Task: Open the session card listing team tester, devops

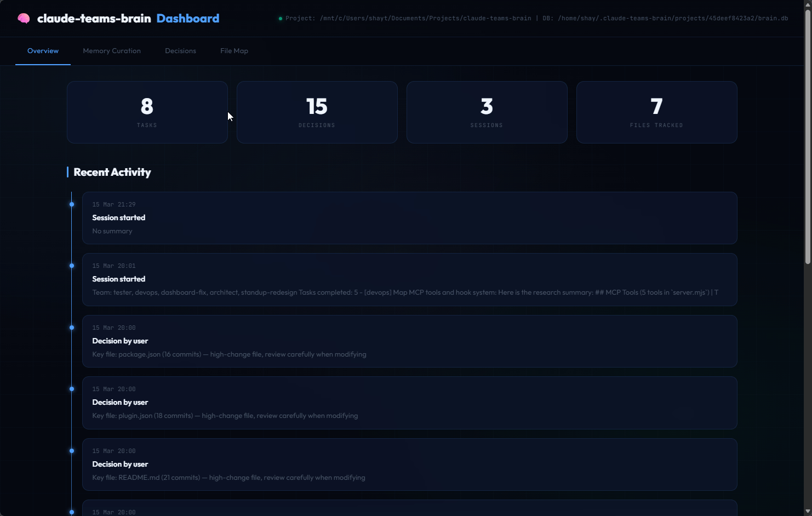Action: [x=409, y=279]
